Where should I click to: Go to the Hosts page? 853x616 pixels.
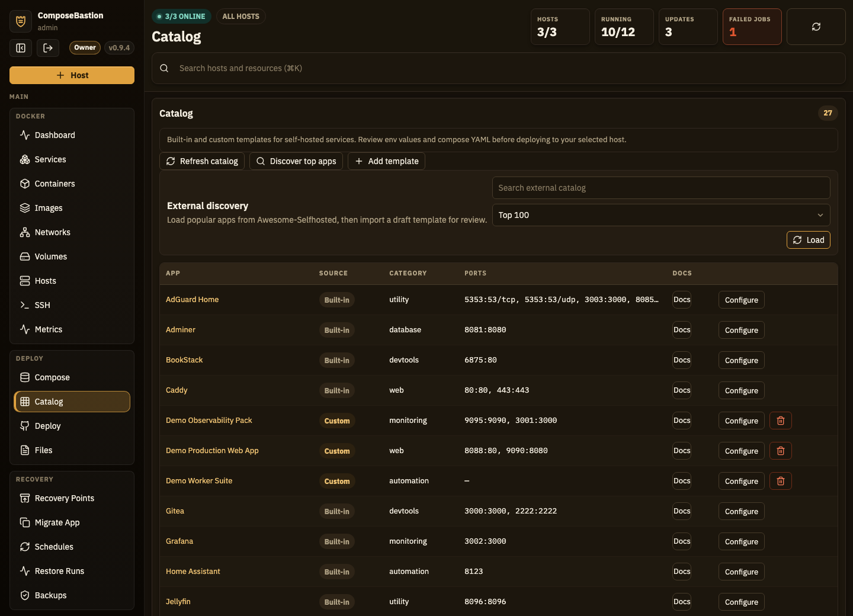click(x=72, y=281)
